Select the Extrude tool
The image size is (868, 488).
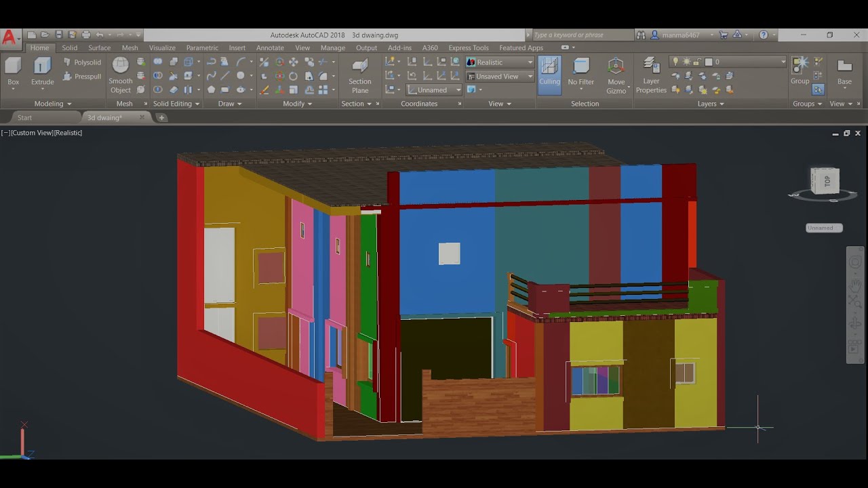[42, 73]
